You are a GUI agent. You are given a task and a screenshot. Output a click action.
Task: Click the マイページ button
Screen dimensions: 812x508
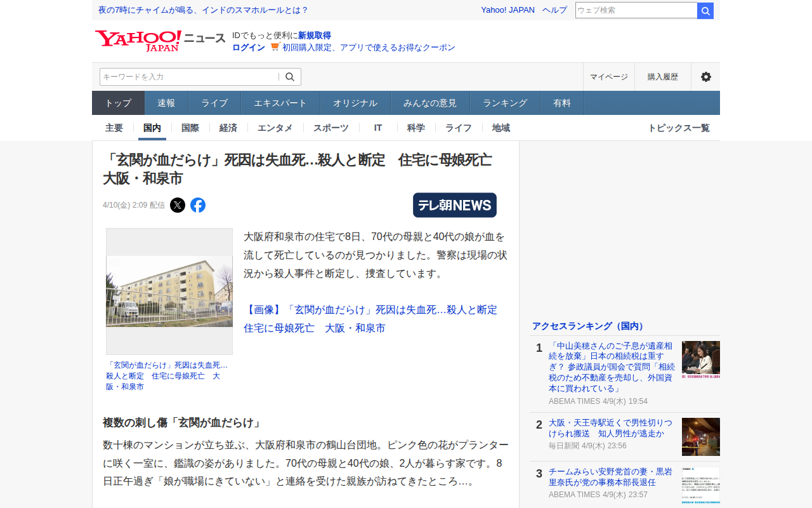(608, 77)
